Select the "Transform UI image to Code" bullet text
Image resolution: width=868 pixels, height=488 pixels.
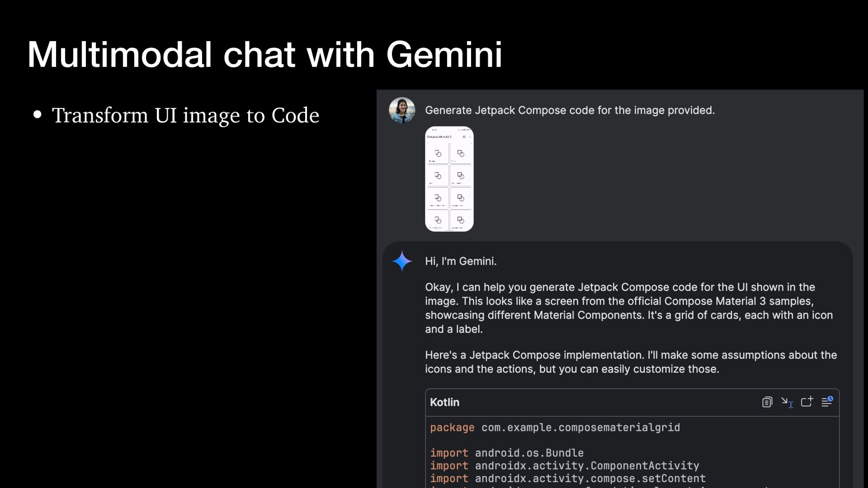click(185, 115)
